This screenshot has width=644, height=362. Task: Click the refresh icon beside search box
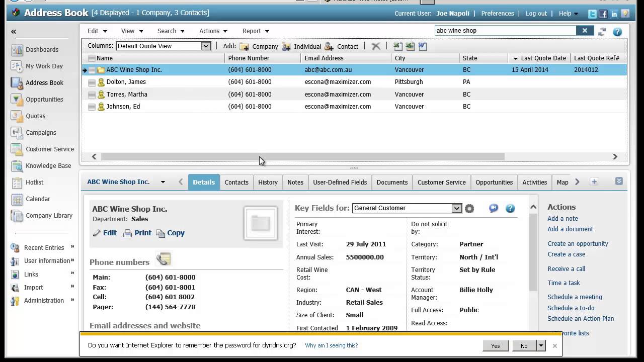pos(602,31)
